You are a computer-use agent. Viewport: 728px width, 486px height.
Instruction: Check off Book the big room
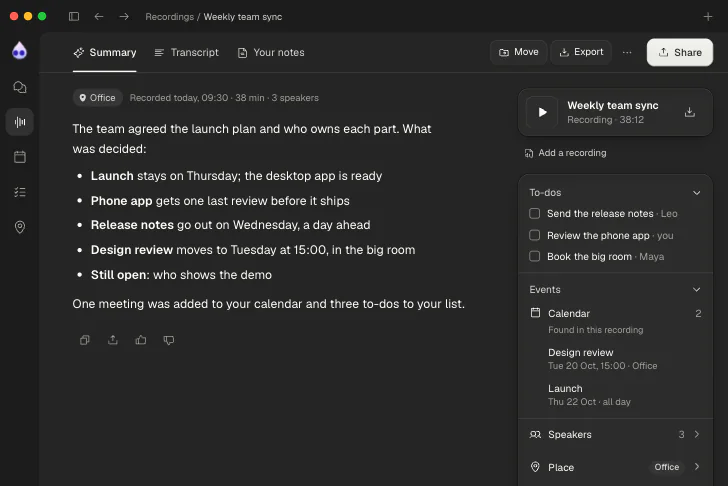tap(534, 256)
